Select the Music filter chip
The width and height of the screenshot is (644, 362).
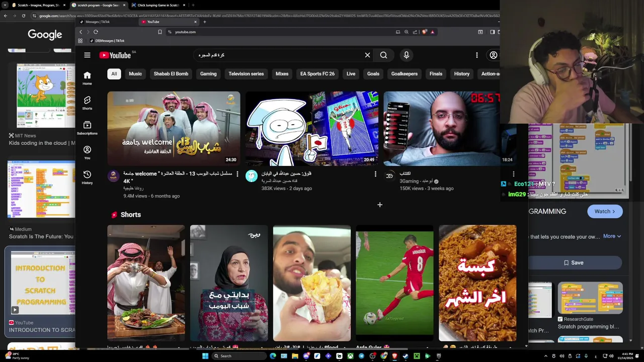(135, 74)
